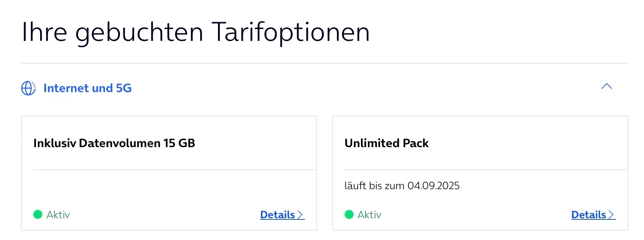644x240 pixels.
Task: Select the Inklusiv Datenvolumen 15 GB title
Action: (114, 143)
